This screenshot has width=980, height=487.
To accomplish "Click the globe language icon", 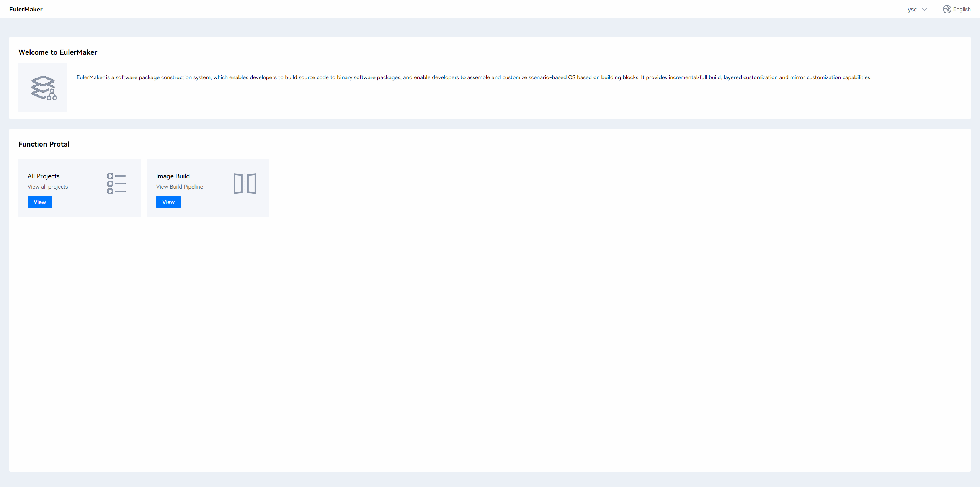I will click(x=947, y=9).
